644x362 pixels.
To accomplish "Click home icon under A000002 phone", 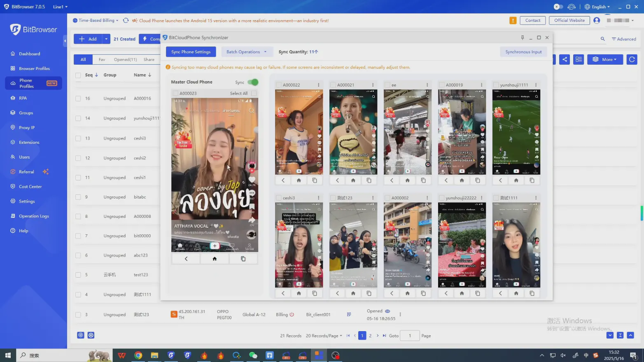I will [x=407, y=293].
